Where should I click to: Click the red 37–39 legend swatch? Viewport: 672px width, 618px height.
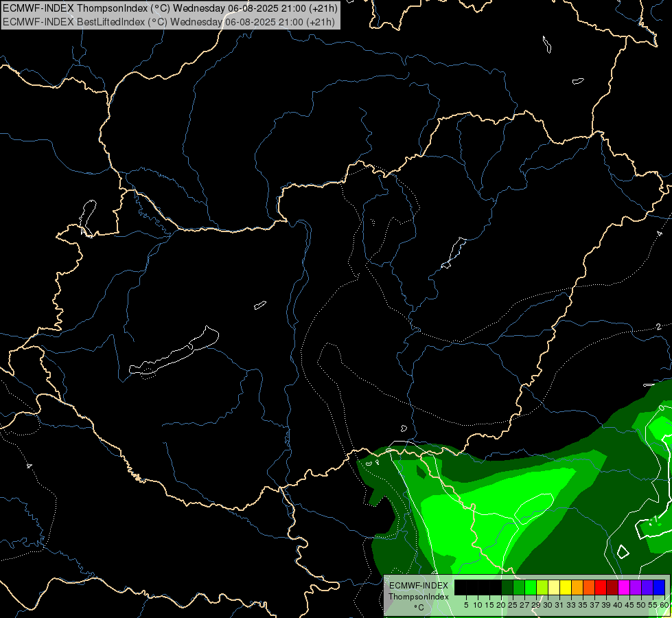(601, 587)
